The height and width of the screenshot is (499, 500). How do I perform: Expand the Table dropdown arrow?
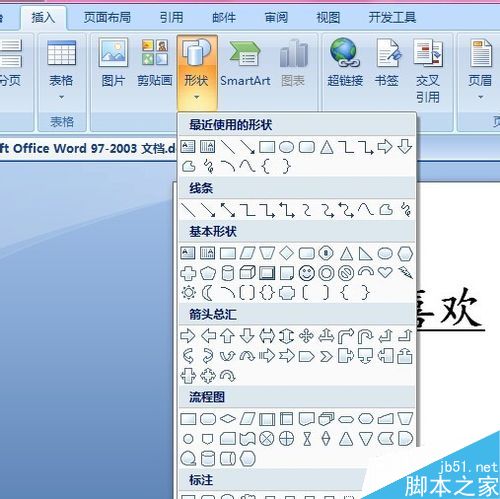tap(61, 97)
